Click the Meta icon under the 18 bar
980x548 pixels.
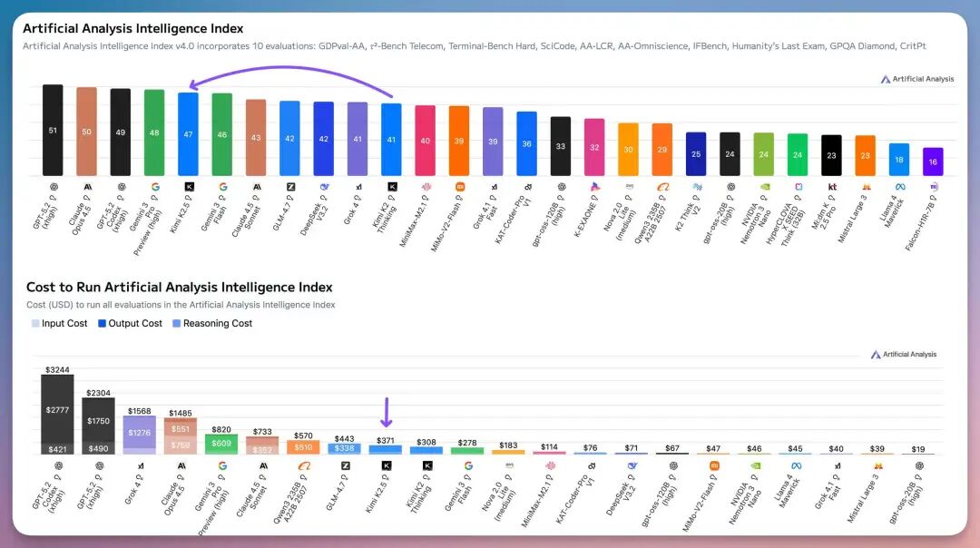click(x=899, y=186)
